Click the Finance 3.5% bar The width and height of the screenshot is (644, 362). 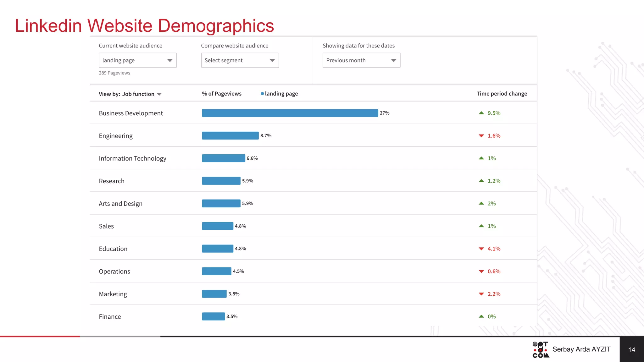point(213,316)
